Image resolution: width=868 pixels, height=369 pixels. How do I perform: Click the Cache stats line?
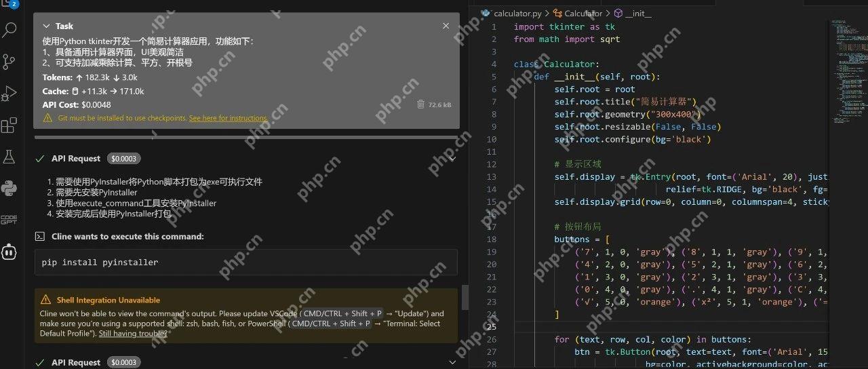(93, 91)
